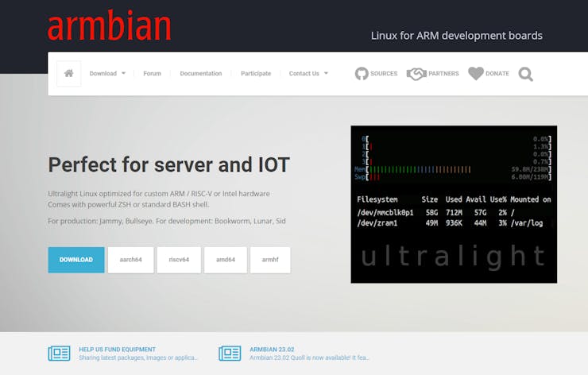Open the Help Us Fund Equipment news link
Screen dimensions: 588x375
point(117,349)
